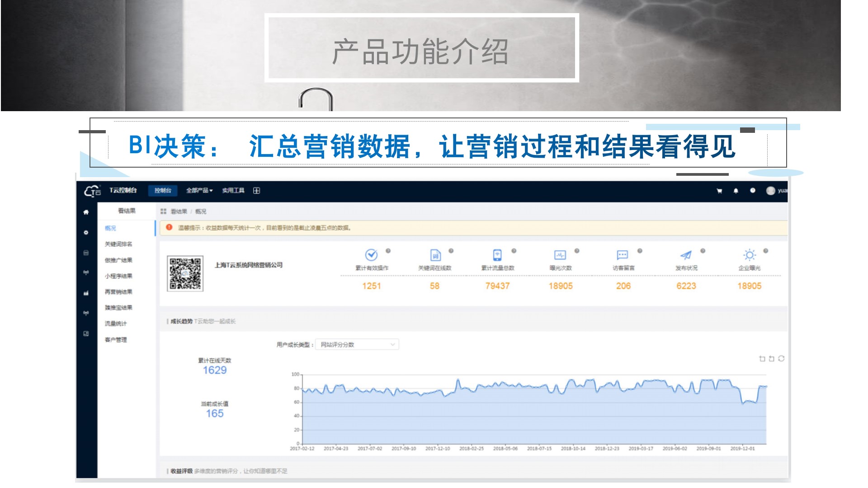The image size is (868, 488).
Task: Open the user avatar account menu
Action: tap(771, 191)
